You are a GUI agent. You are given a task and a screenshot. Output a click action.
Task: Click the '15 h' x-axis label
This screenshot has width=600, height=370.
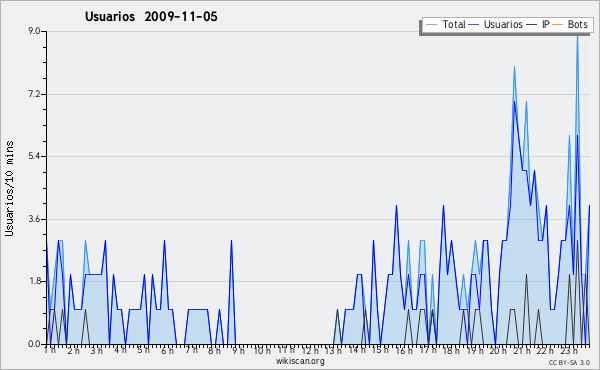pos(380,350)
